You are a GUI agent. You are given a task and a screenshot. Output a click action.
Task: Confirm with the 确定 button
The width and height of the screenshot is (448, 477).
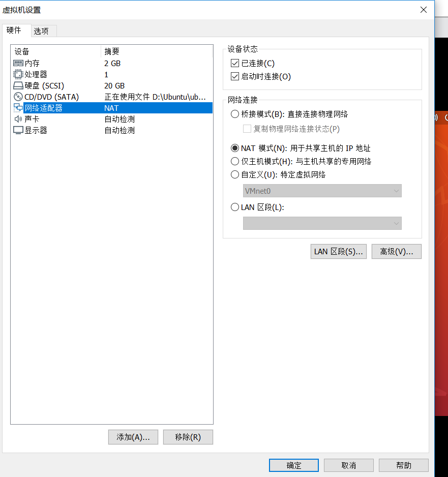click(x=294, y=465)
